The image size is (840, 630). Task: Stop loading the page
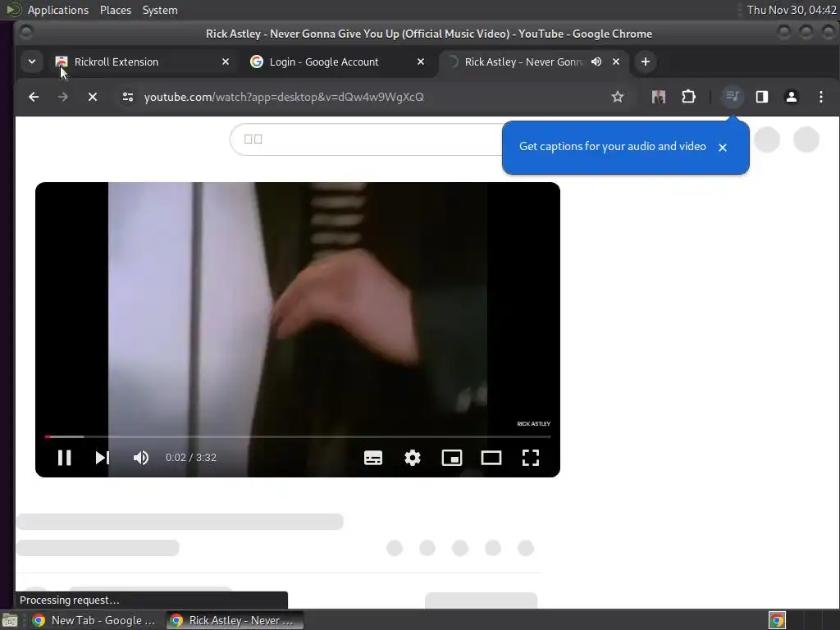(x=93, y=97)
